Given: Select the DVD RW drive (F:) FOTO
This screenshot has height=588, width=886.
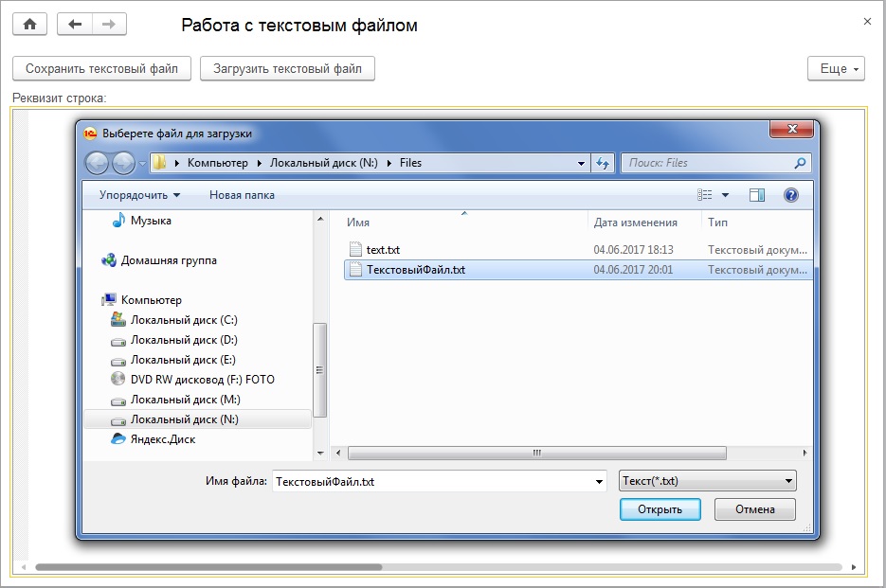Looking at the screenshot, I should click(x=202, y=380).
